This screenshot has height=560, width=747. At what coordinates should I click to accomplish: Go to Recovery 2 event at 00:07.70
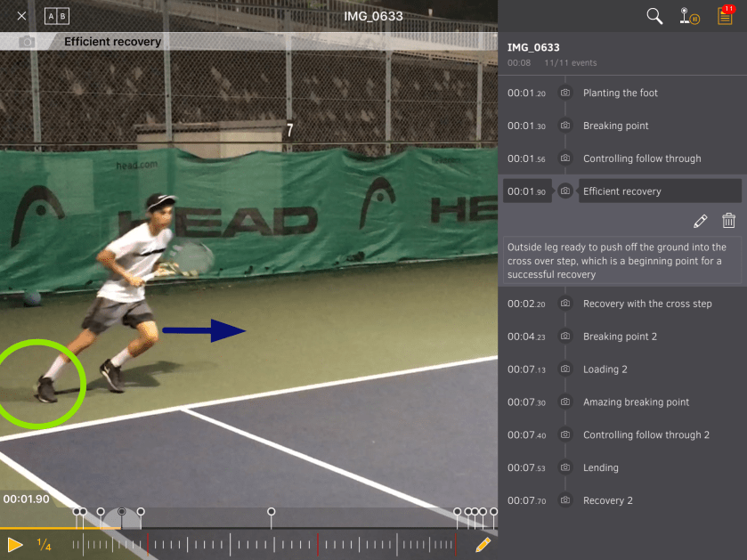click(607, 500)
